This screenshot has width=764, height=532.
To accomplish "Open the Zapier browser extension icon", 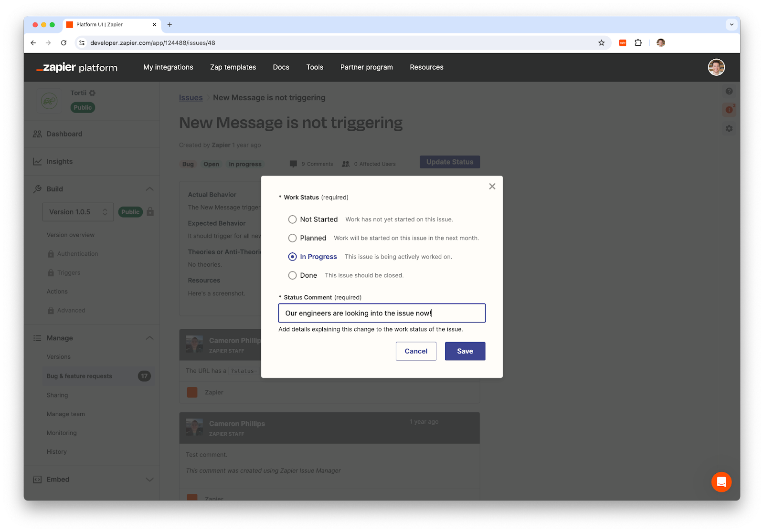I will [x=623, y=43].
